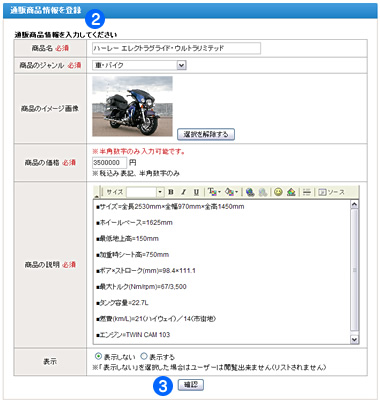
Task: Click the 商品名 text field
Action: tap(176, 48)
